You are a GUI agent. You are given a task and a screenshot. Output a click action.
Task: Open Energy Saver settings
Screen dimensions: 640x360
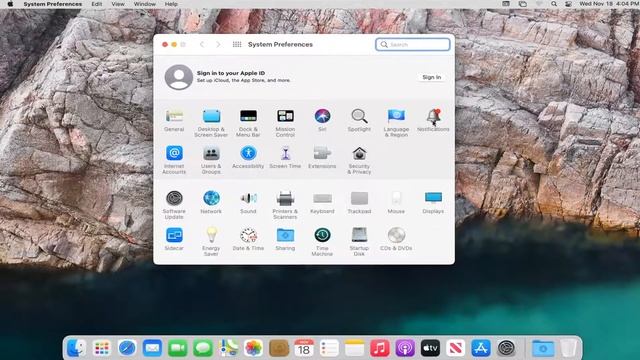click(x=211, y=242)
